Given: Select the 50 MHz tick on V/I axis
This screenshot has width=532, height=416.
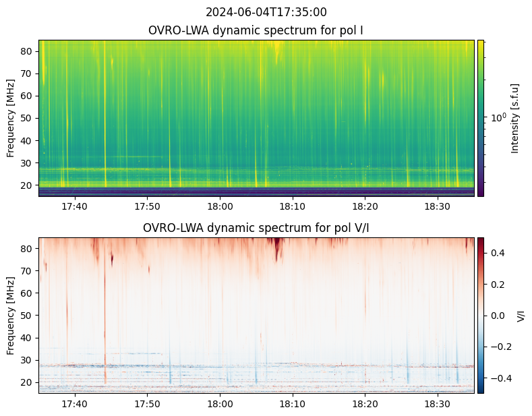Looking at the screenshot, I should (x=28, y=315).
